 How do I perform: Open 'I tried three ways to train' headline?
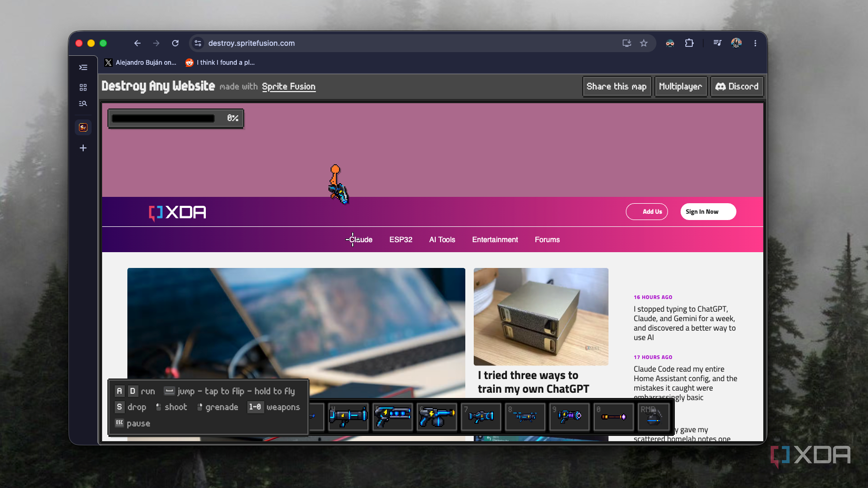(x=533, y=382)
